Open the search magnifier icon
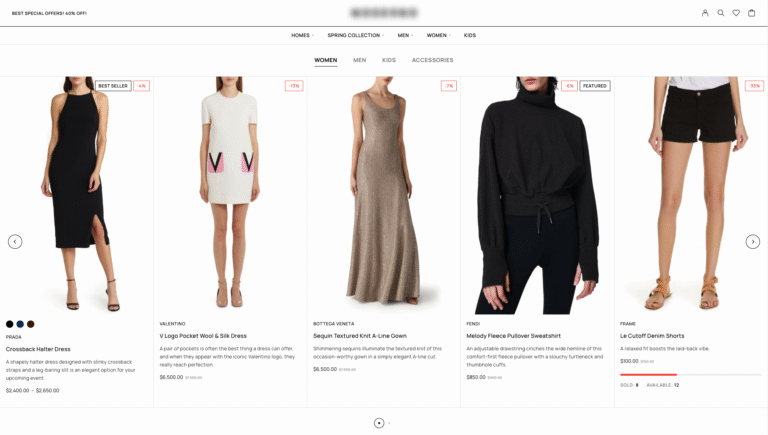This screenshot has width=768, height=435. pyautogui.click(x=720, y=13)
